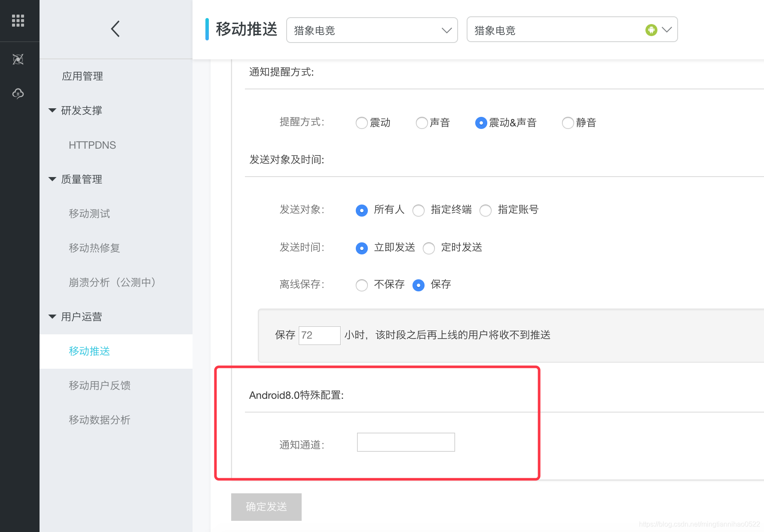Open 移动数据分析 menu item
The height and width of the screenshot is (532, 764).
100,420
